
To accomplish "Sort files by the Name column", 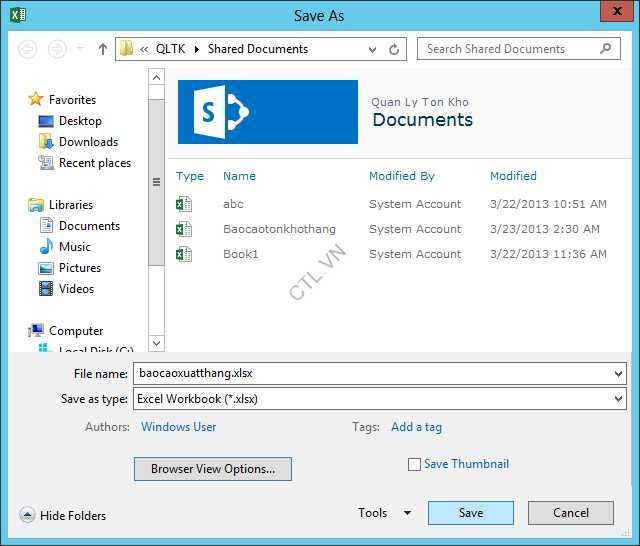I will tap(239, 176).
